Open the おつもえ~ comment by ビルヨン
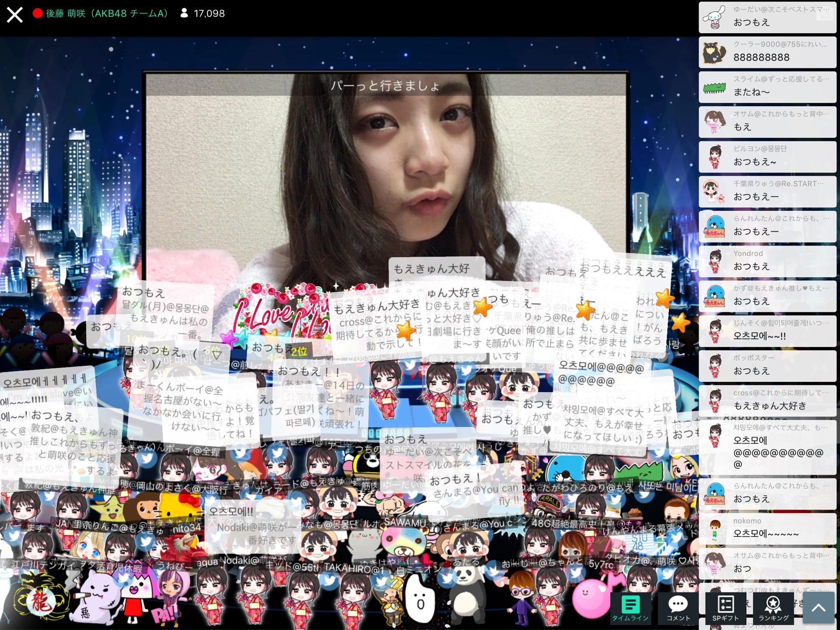This screenshot has height=630, width=840. (x=767, y=157)
